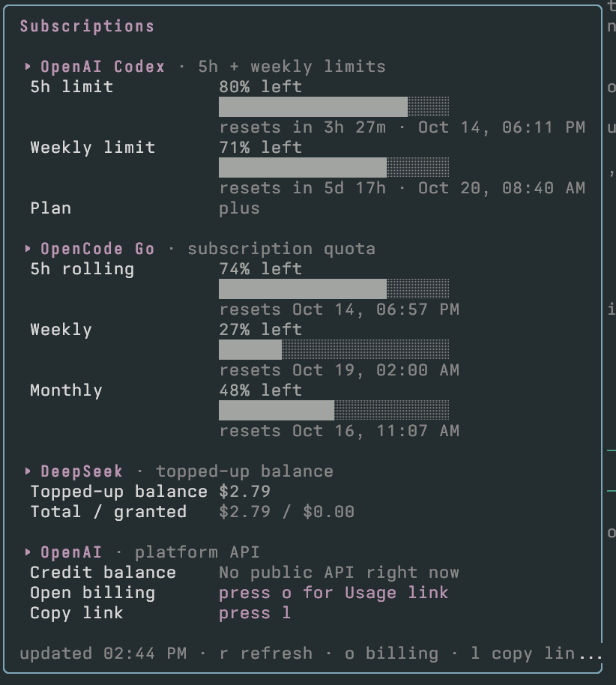Click 'resets Oct 19, 02:00 AM'
Image resolution: width=616 pixels, height=685 pixels.
tap(339, 370)
